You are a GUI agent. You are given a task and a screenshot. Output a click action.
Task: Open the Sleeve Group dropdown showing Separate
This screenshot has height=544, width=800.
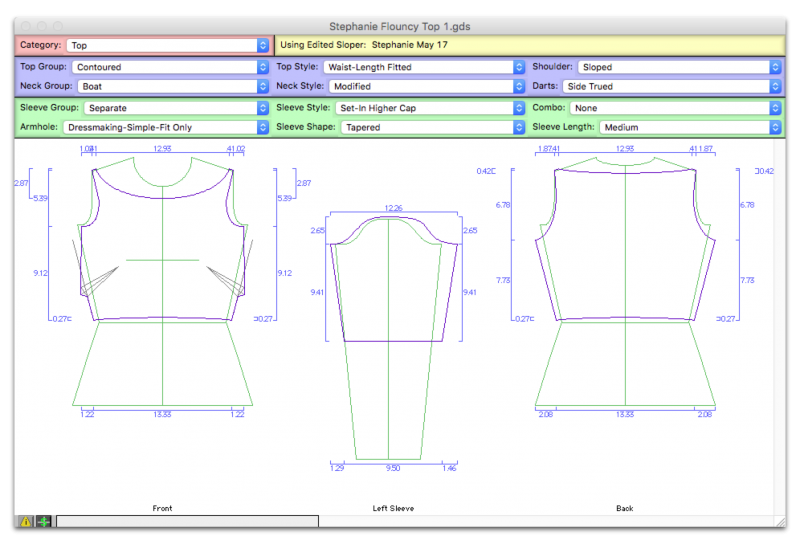tap(176, 108)
